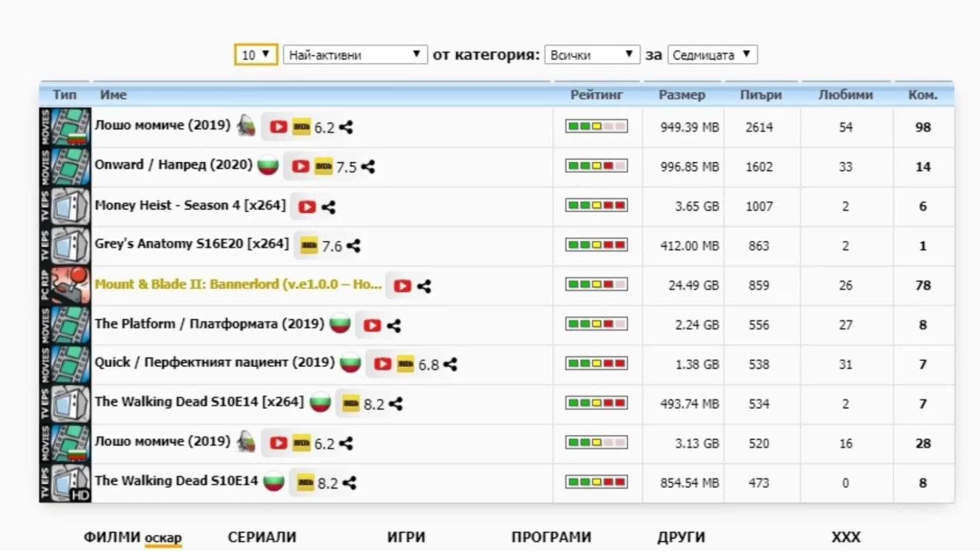Open The Walking Dead S10E14 [x264] title link

[x=199, y=402]
